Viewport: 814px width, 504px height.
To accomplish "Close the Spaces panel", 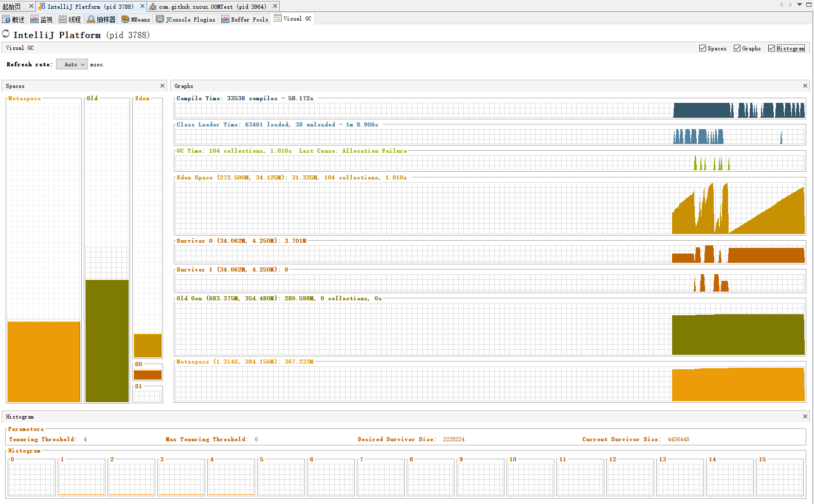I will tap(162, 86).
